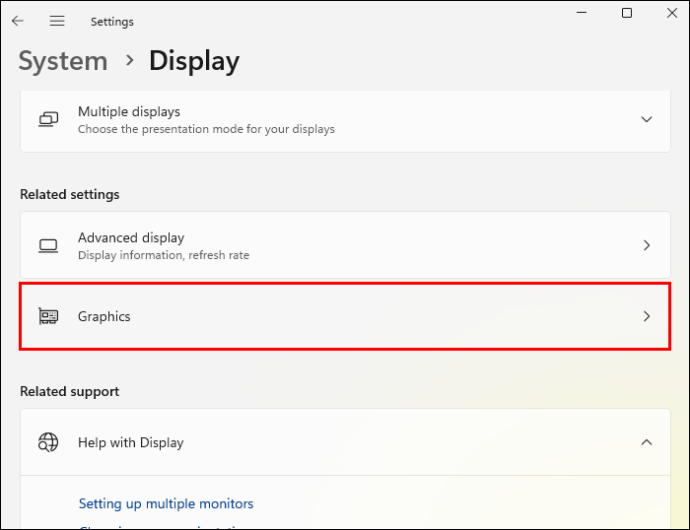Open Advanced display via its chevron
This screenshot has height=530, width=690.
[646, 245]
